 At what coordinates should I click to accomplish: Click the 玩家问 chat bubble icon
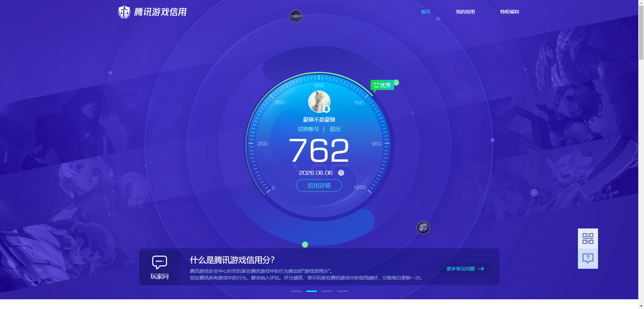click(160, 262)
